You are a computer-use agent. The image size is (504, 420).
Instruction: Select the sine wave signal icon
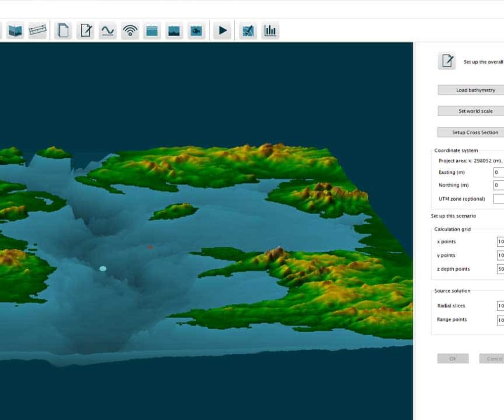108,31
